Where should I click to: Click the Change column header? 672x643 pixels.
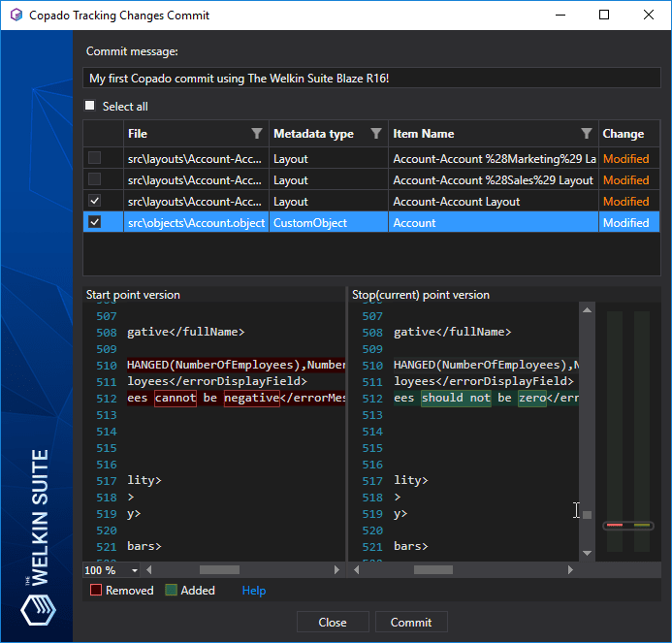tap(629, 134)
